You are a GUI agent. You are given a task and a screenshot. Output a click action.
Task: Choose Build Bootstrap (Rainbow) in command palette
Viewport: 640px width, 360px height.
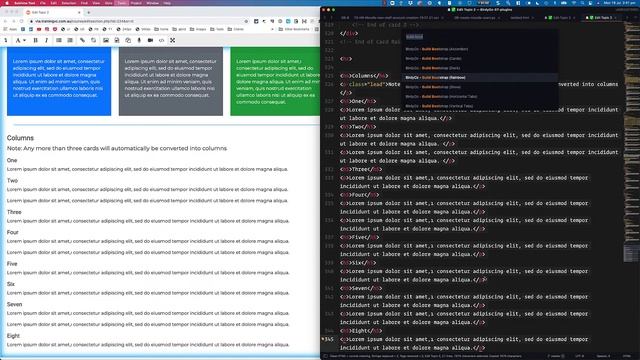tap(480, 78)
